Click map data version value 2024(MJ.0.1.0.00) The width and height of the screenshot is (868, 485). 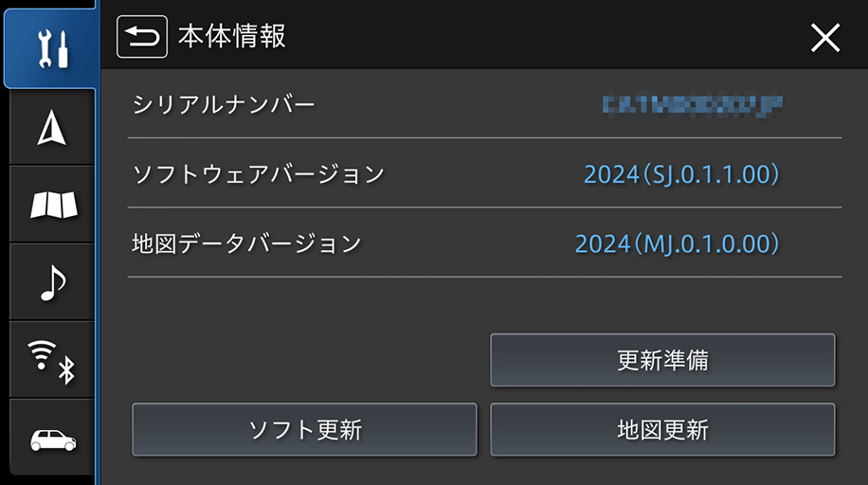click(677, 244)
